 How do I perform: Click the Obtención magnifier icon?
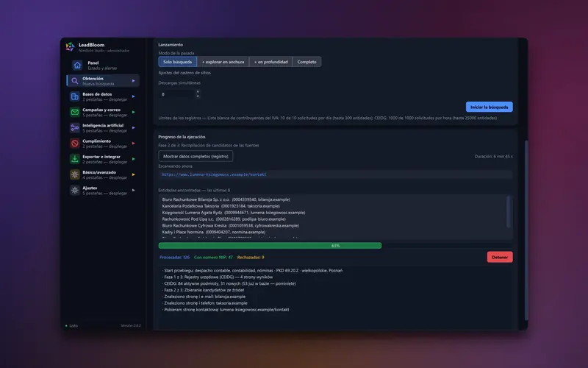pyautogui.click(x=75, y=81)
